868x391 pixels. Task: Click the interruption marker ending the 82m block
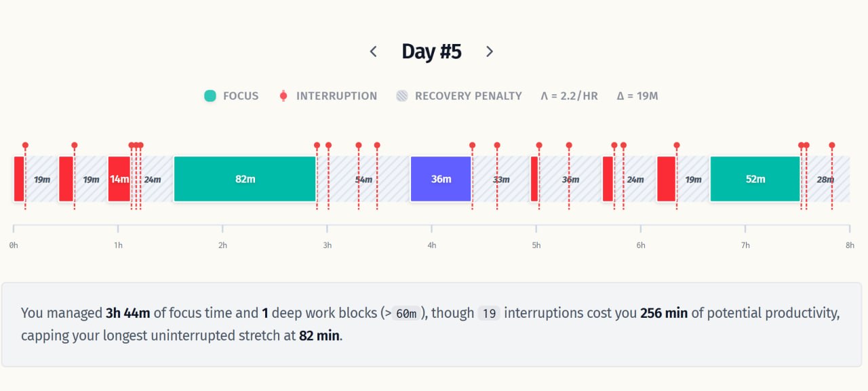pos(317,145)
